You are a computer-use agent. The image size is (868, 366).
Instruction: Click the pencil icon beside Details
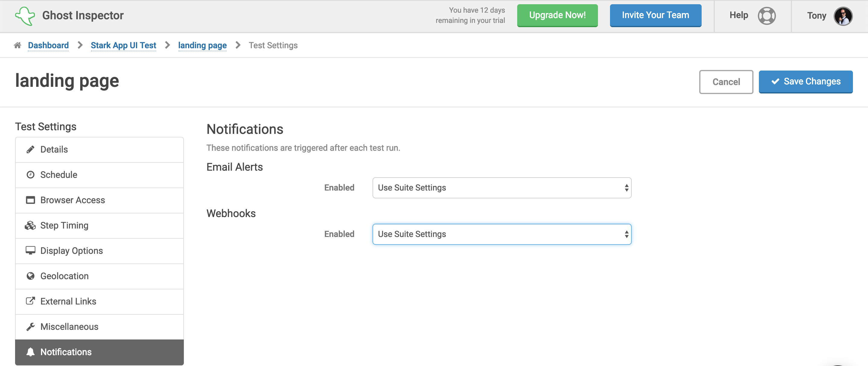(30, 149)
